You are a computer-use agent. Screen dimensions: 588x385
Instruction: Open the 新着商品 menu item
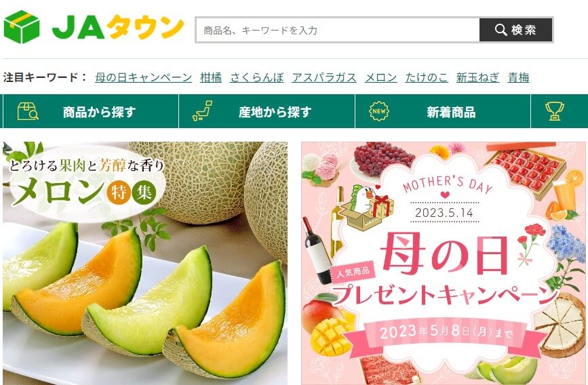coord(443,111)
